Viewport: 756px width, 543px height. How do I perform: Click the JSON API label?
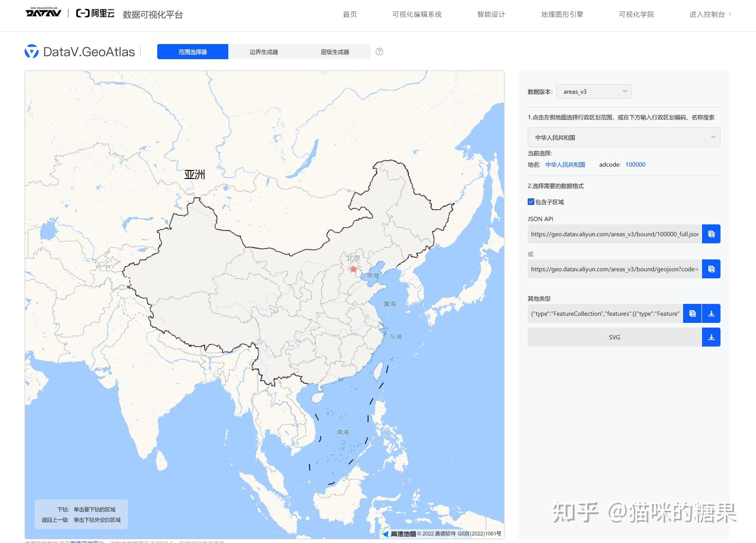click(540, 219)
